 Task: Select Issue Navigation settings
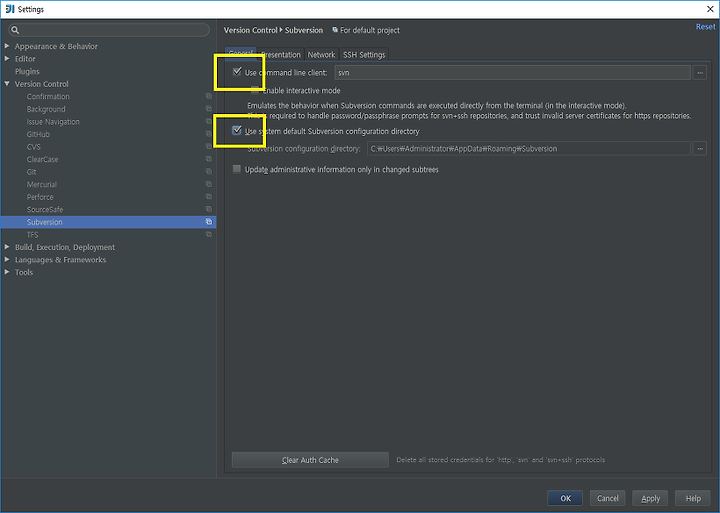53,121
